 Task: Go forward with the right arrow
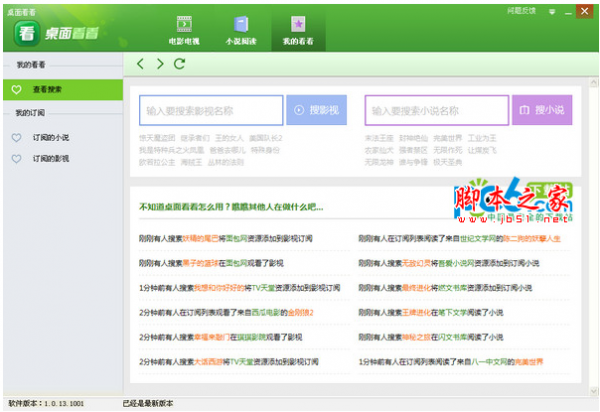tap(160, 64)
